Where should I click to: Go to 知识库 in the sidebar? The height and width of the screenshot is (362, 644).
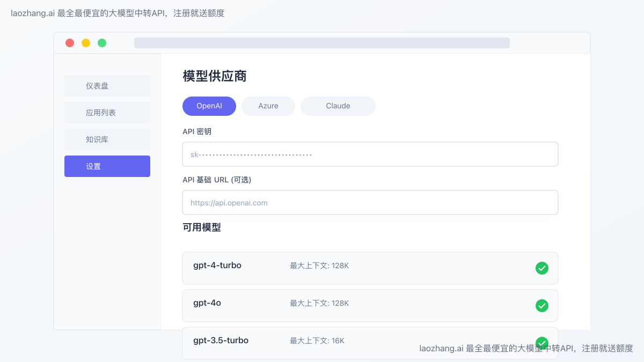(x=107, y=139)
